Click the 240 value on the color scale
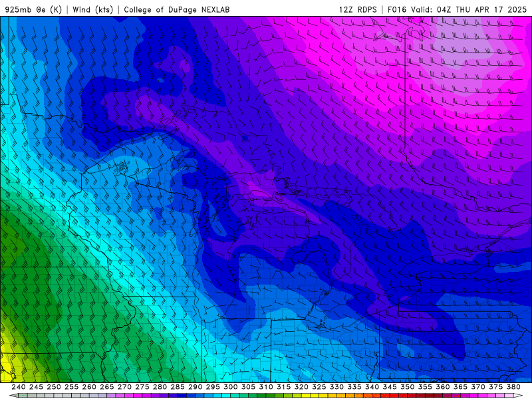 19,387
